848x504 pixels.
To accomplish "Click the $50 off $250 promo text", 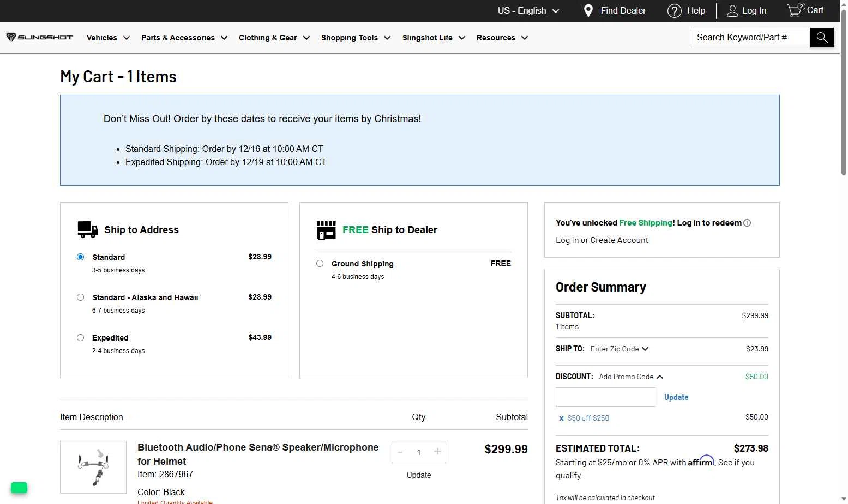I will pyautogui.click(x=588, y=418).
